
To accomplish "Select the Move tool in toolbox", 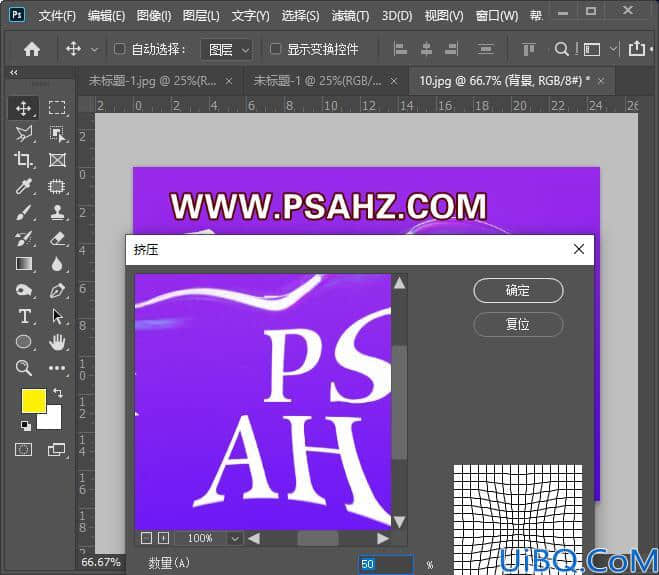I will click(x=24, y=108).
